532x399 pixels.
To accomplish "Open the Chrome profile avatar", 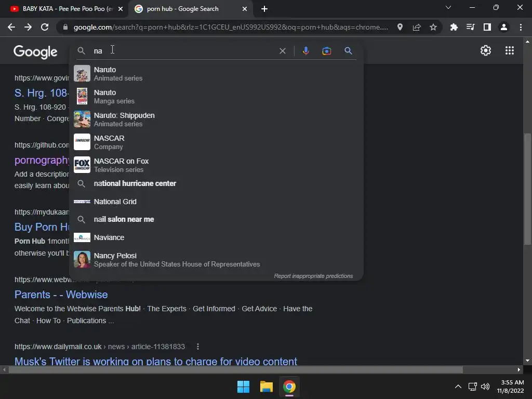I will point(504,27).
